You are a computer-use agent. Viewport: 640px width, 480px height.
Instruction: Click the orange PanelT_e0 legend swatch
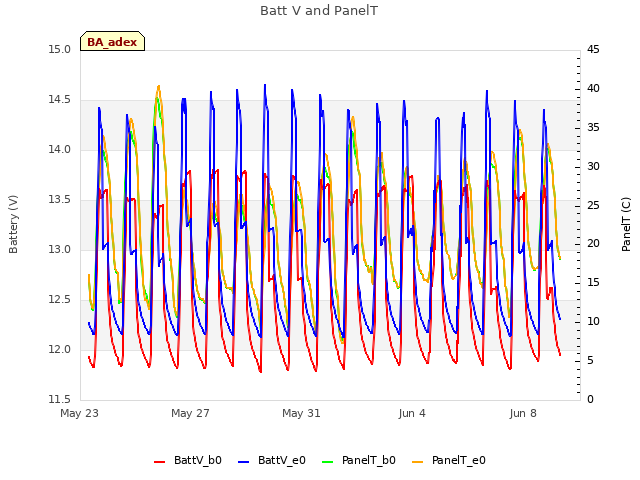coord(418,462)
